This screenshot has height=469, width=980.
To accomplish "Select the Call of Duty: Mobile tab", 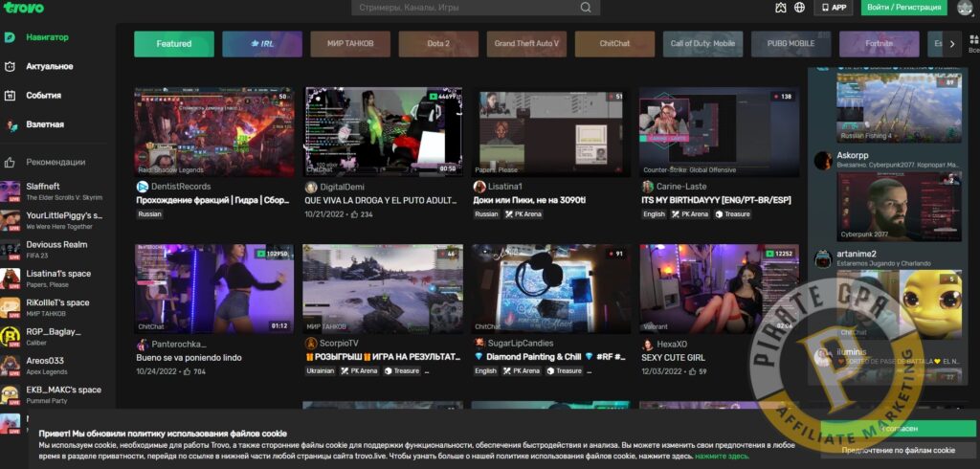I will point(702,44).
